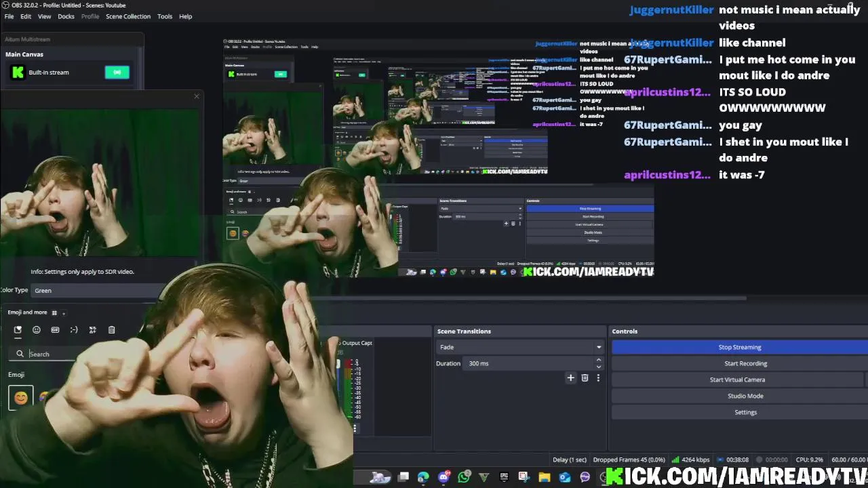Open the Fade transition dropdown

pyautogui.click(x=520, y=347)
